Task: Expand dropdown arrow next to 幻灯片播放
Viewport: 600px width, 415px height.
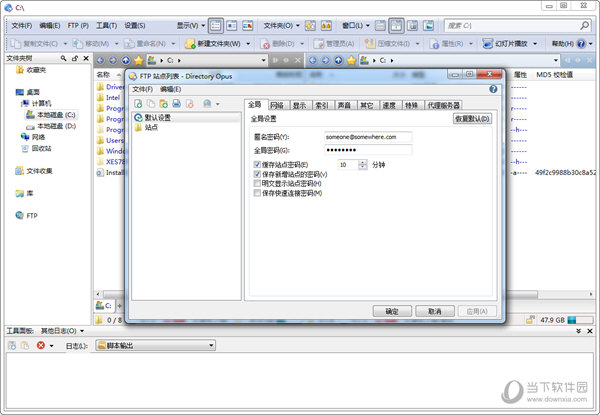Action: point(535,44)
